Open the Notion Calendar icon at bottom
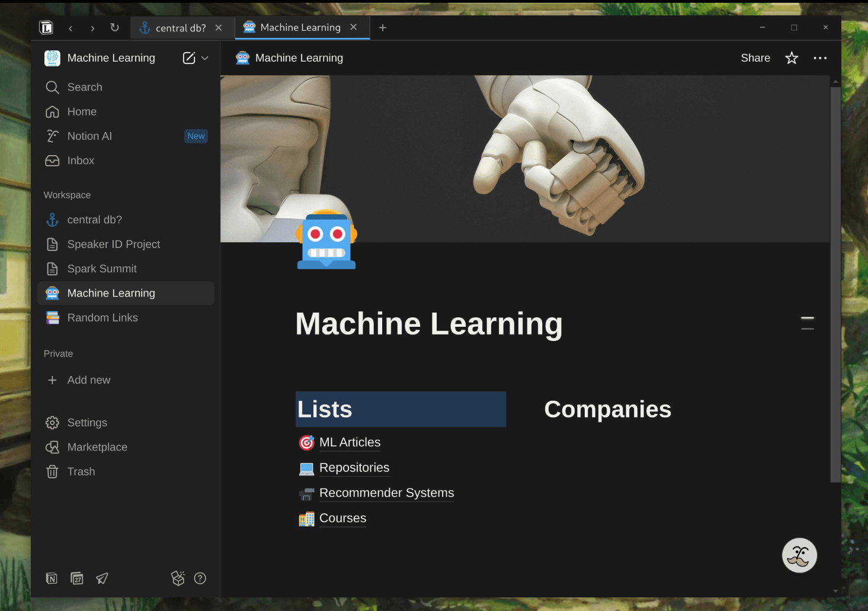This screenshot has height=611, width=868. [x=77, y=578]
